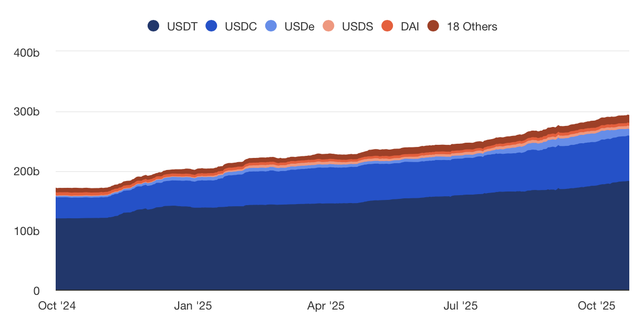Expand the 18 Others legend label
Screen dimensions: 644x319
[x=472, y=26]
